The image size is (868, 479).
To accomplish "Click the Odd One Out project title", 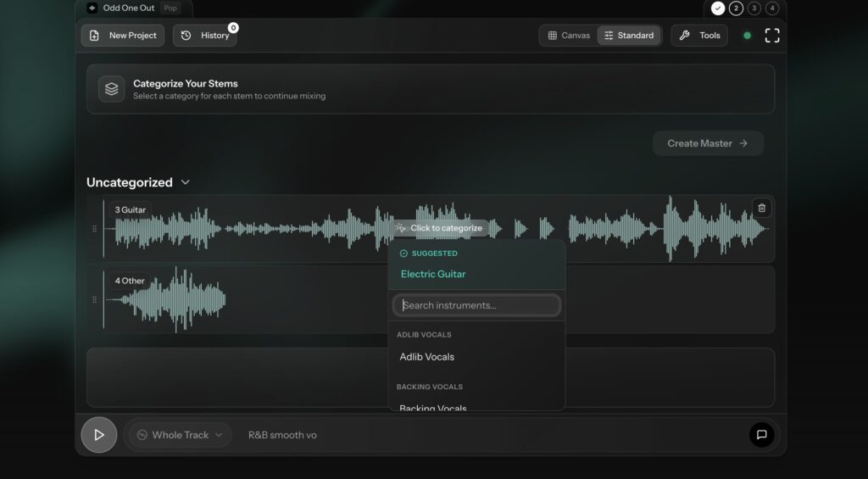I will pos(129,8).
